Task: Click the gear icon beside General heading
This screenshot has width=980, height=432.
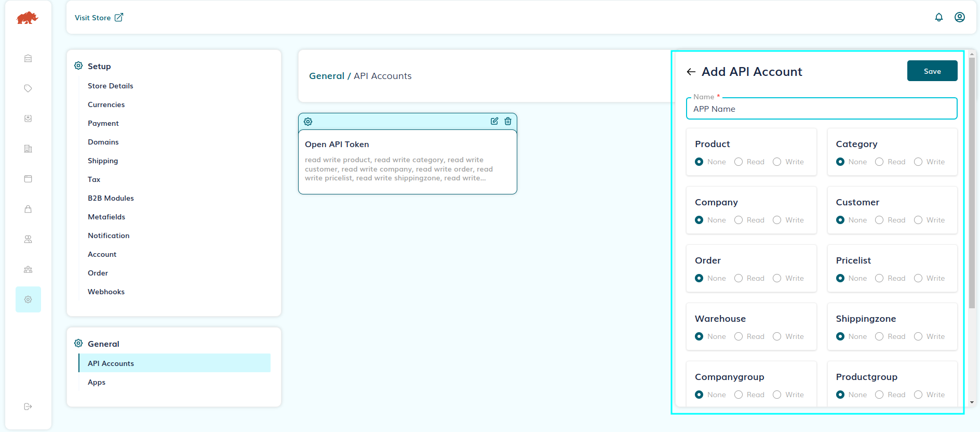Action: (78, 343)
